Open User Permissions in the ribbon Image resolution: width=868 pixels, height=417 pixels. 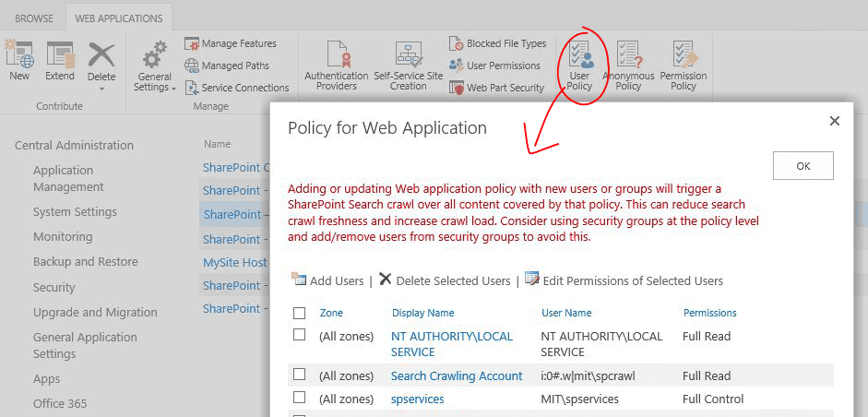pos(494,66)
